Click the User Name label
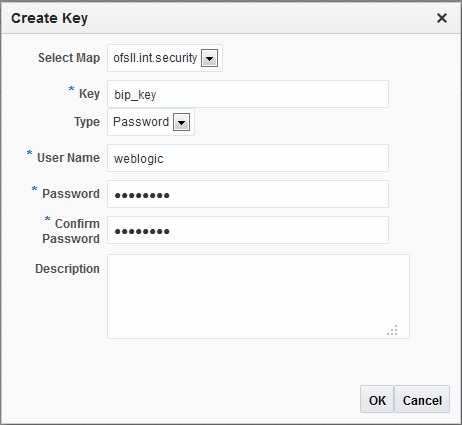The width and height of the screenshot is (462, 425). [x=68, y=158]
